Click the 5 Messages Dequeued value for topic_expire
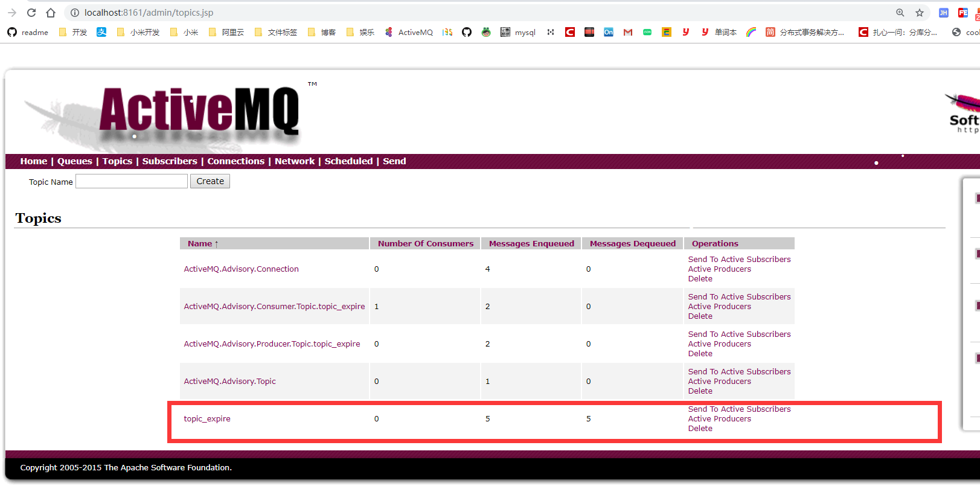Viewport: 980px width, 486px height. point(589,419)
